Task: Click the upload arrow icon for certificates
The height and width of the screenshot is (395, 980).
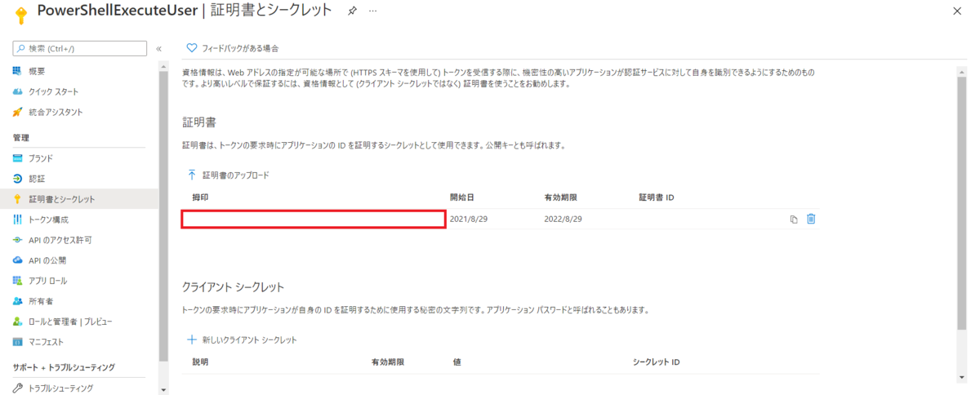Action: [192, 175]
